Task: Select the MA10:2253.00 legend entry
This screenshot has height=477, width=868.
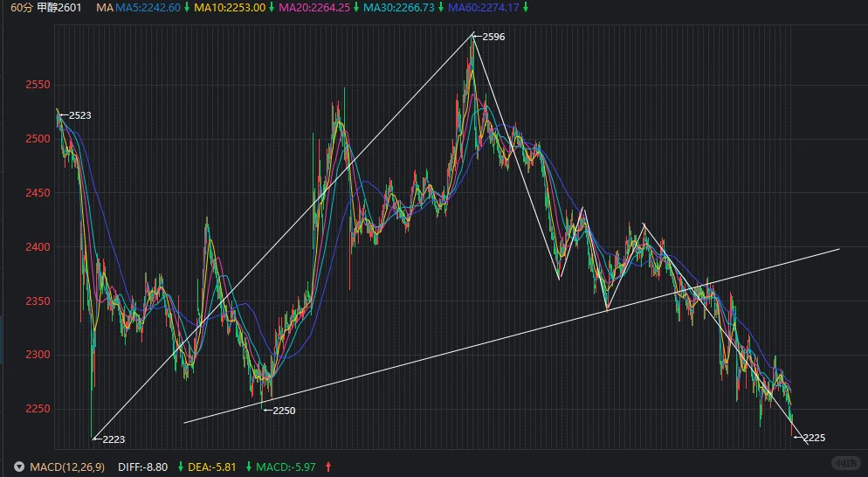Action: pyautogui.click(x=230, y=8)
